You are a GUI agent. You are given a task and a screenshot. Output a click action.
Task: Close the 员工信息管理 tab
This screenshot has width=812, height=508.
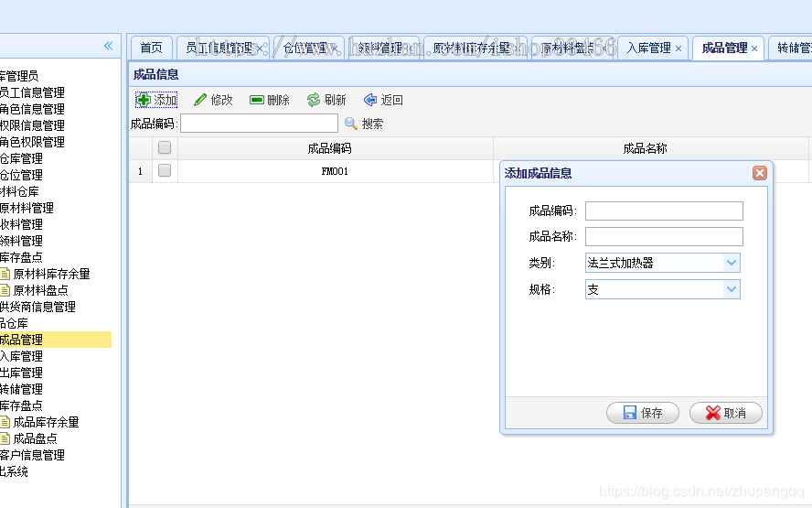click(x=260, y=49)
